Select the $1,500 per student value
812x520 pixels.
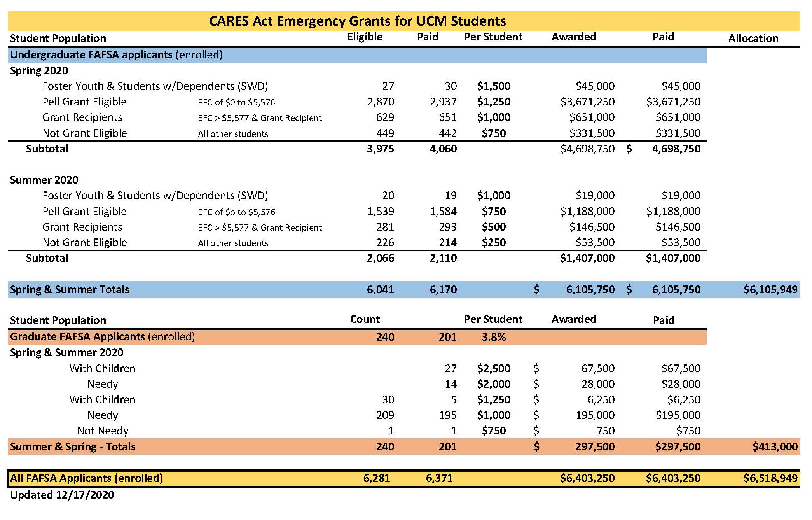494,86
